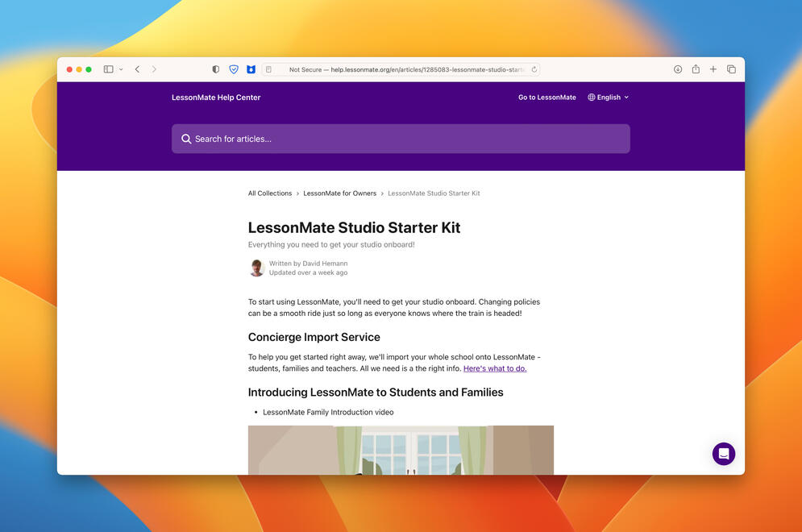
Task: Click the blue shield checkmark extension icon
Action: coord(234,69)
